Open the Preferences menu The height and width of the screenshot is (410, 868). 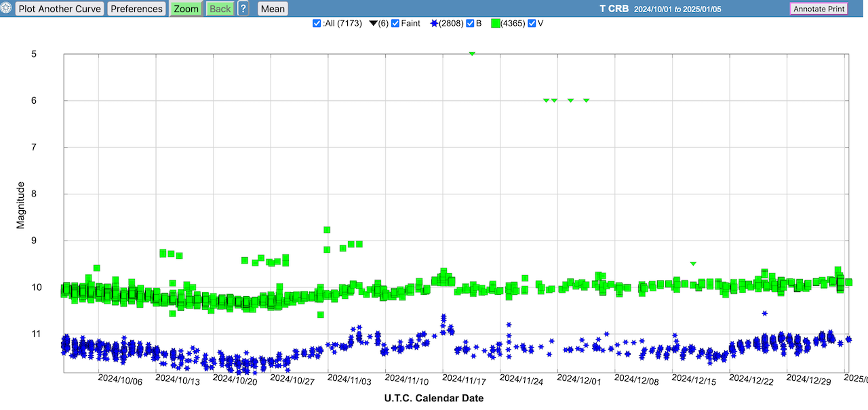click(136, 9)
